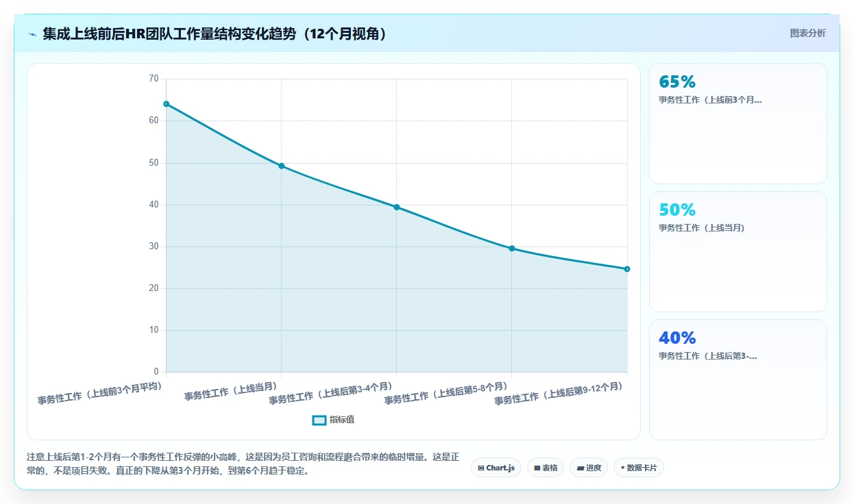Select the 65% data card

click(x=737, y=123)
